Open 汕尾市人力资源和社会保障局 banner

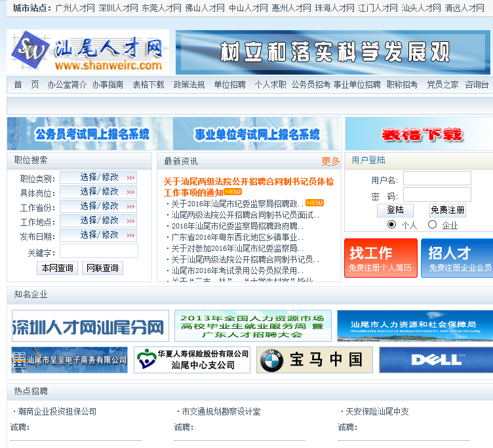coord(415,326)
